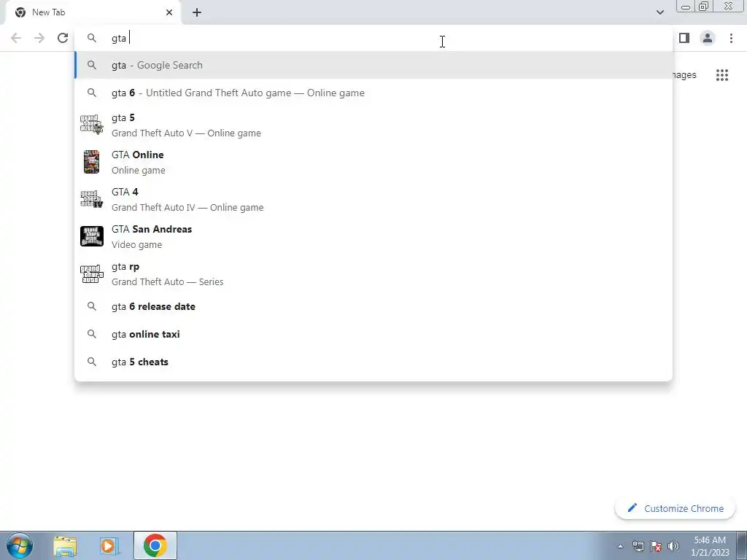
Task: Choose 'gta 6 release date' suggestion
Action: point(373,307)
